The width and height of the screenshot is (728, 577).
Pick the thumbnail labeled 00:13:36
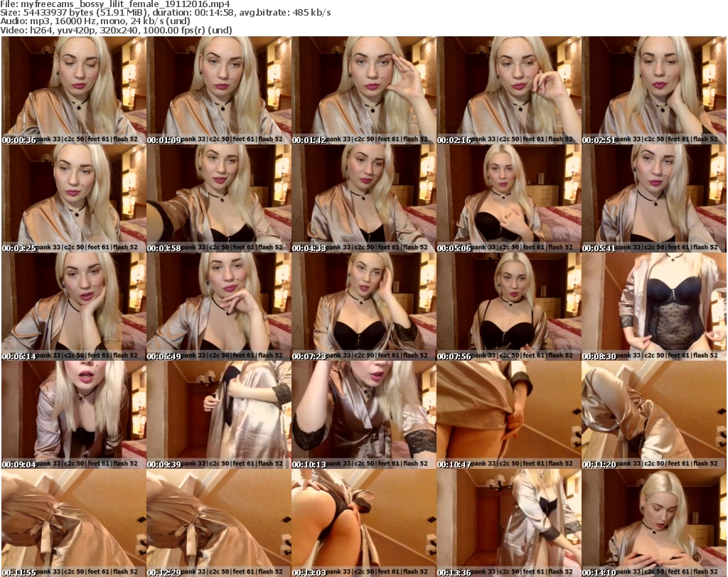(x=509, y=524)
